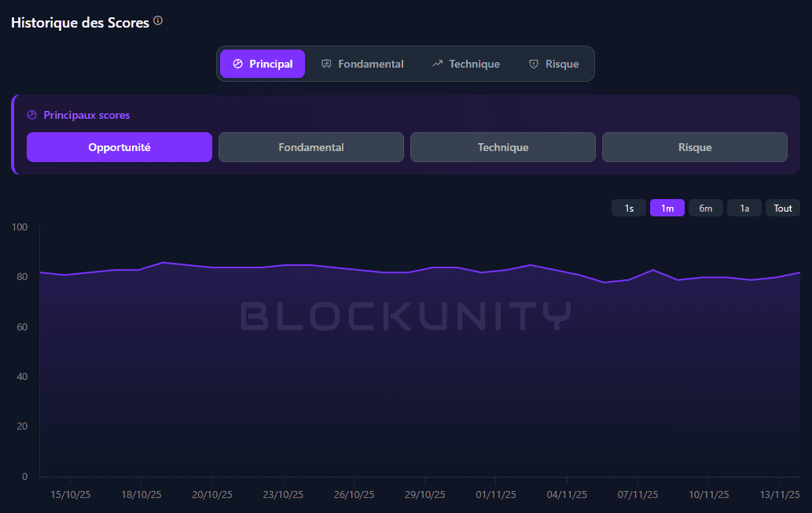The width and height of the screenshot is (812, 513).
Task: Set time range to 6m
Action: click(706, 208)
